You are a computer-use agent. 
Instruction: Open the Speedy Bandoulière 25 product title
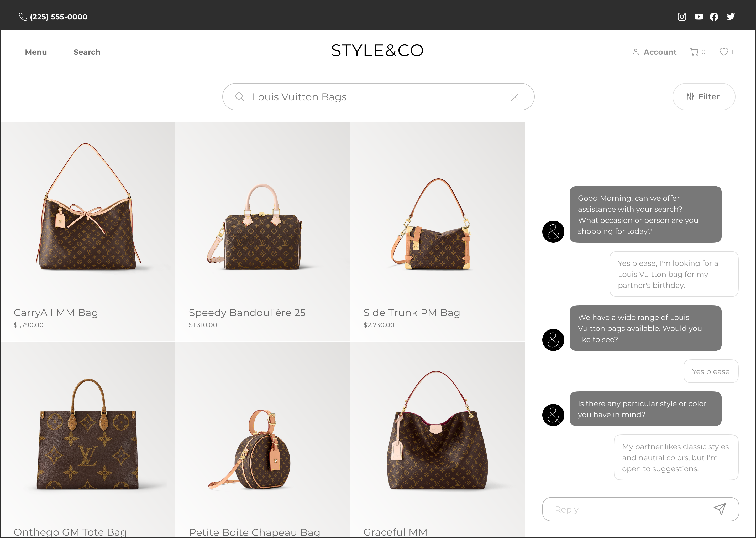click(247, 312)
